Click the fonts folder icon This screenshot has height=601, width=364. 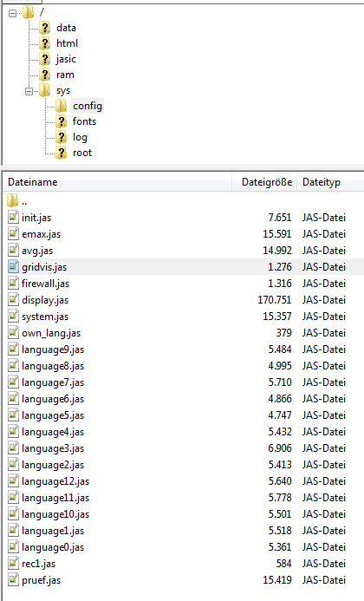[x=61, y=121]
